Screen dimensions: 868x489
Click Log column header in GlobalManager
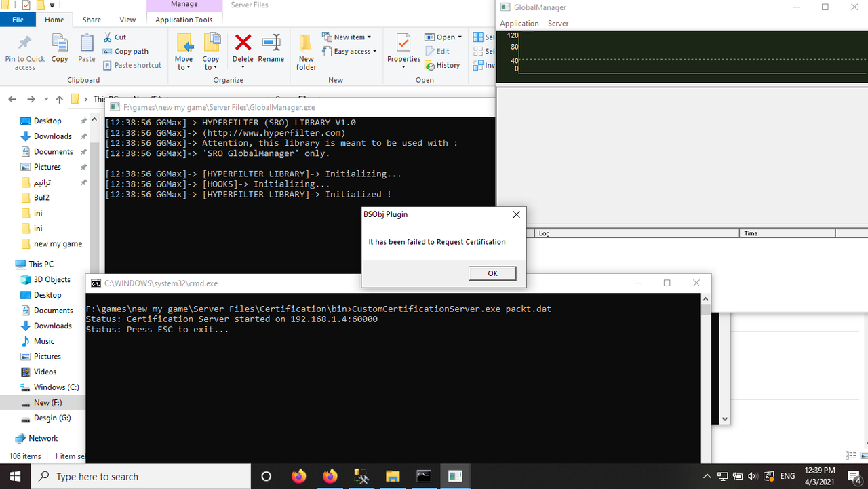(636, 233)
